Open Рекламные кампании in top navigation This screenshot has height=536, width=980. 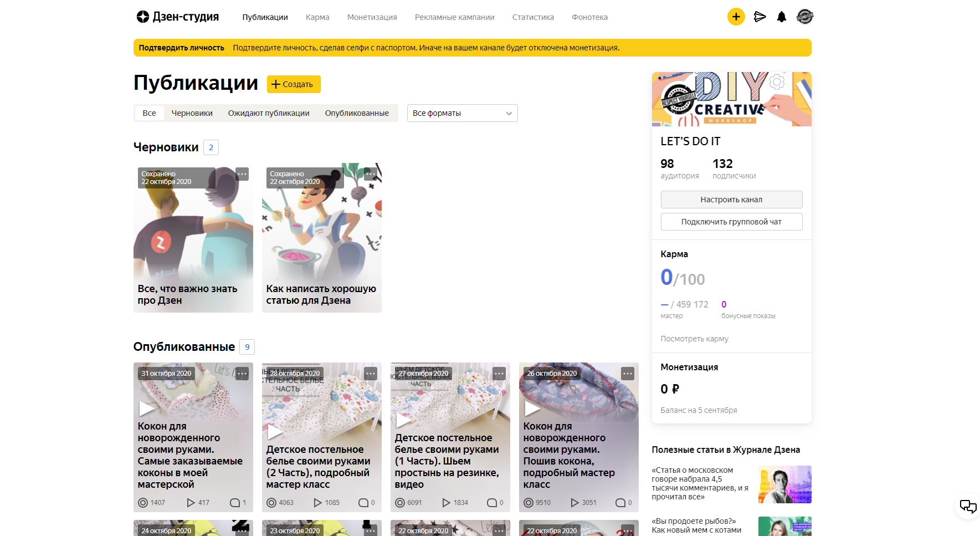454,17
